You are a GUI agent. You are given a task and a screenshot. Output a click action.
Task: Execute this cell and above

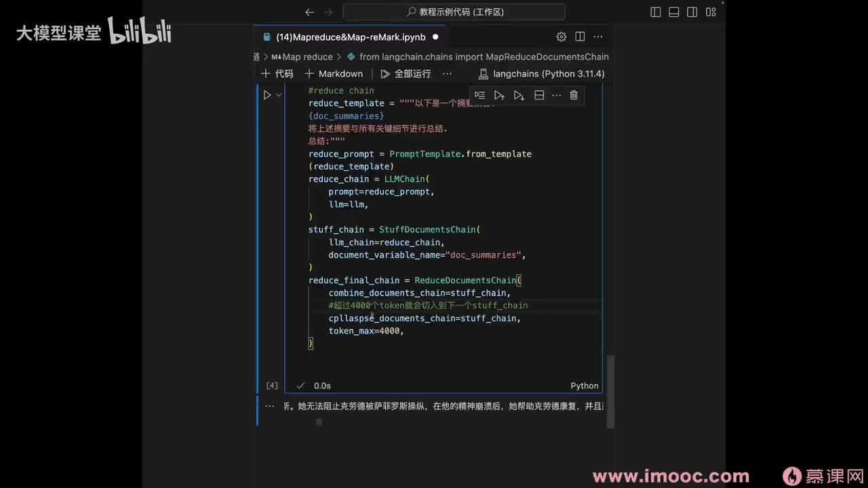pyautogui.click(x=499, y=96)
